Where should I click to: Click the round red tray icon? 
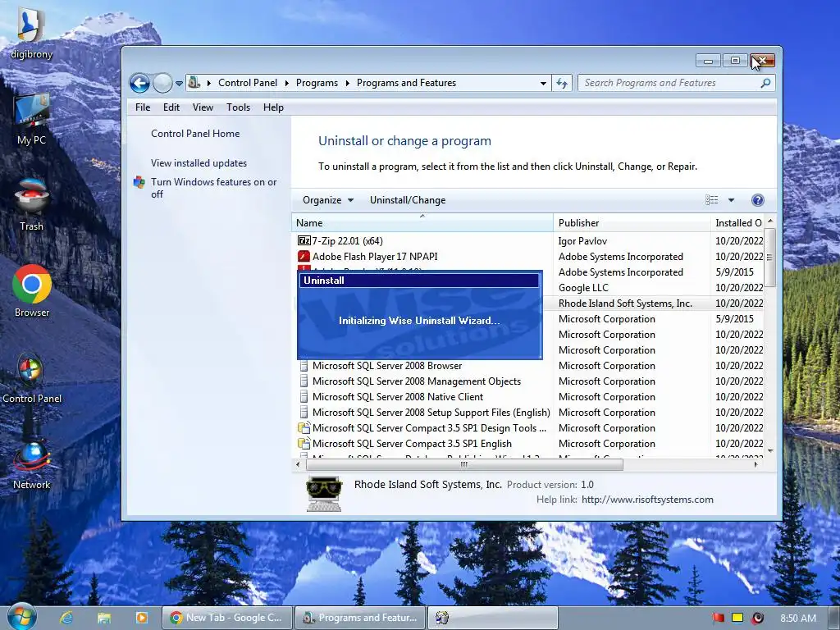click(757, 618)
